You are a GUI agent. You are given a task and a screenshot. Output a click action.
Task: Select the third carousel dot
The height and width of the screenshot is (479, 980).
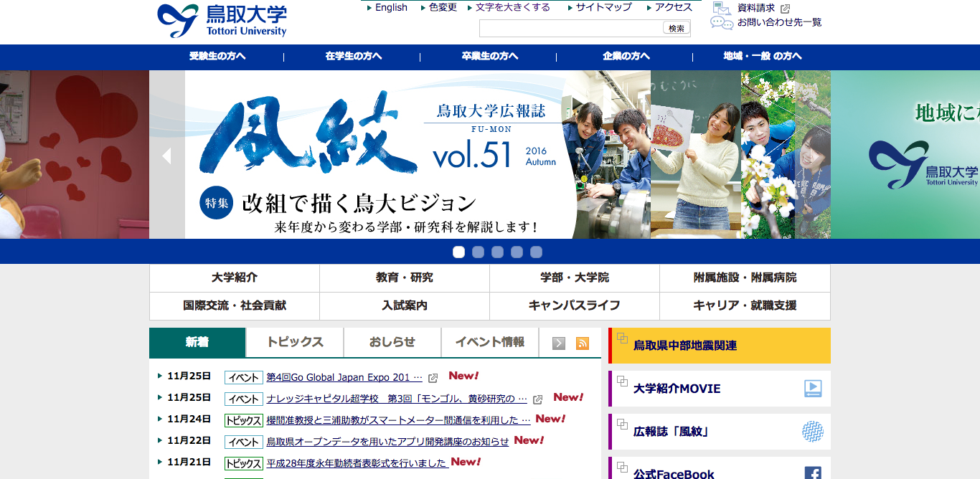click(498, 252)
